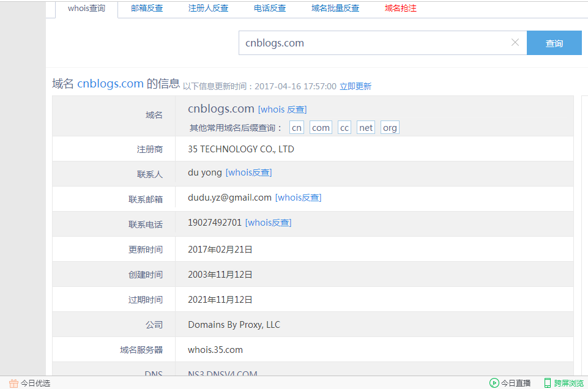Screen dimensions: 588x389
Task: Select the net suffix box
Action: click(366, 128)
